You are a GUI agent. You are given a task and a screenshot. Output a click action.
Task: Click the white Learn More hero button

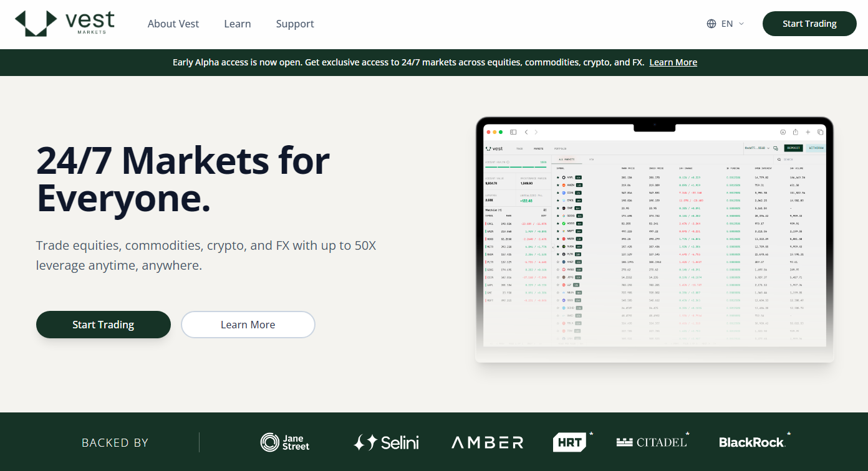pyautogui.click(x=248, y=325)
